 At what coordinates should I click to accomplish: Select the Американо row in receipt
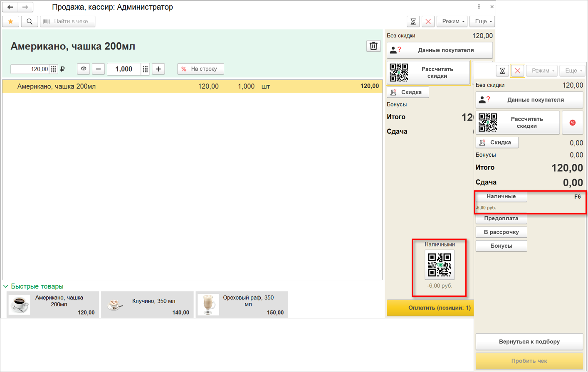tap(192, 86)
